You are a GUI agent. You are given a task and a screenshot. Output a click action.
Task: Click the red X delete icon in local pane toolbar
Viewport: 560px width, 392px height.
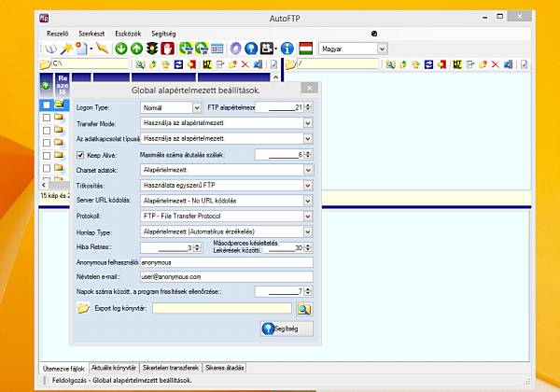(x=245, y=64)
